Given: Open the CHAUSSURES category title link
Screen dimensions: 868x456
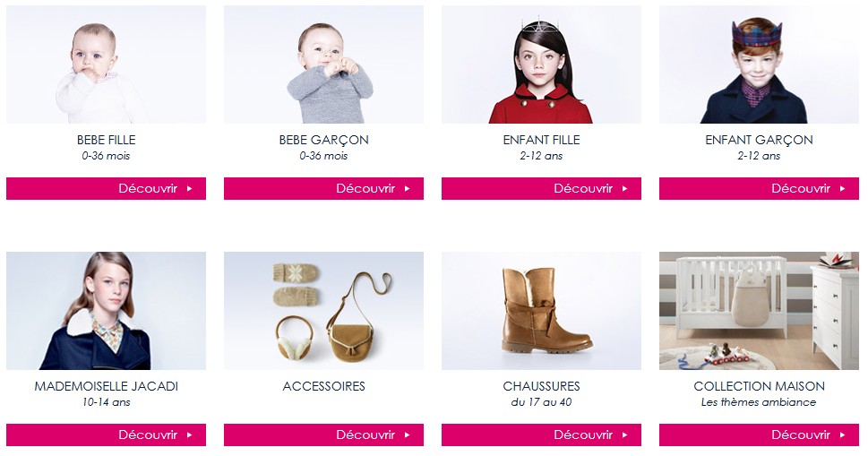Looking at the screenshot, I should [541, 386].
